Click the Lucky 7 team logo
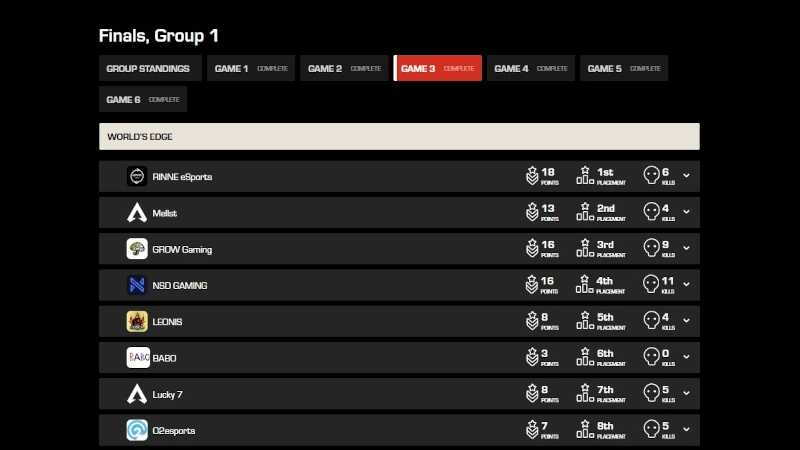Viewport: 800px width, 450px height. (137, 394)
